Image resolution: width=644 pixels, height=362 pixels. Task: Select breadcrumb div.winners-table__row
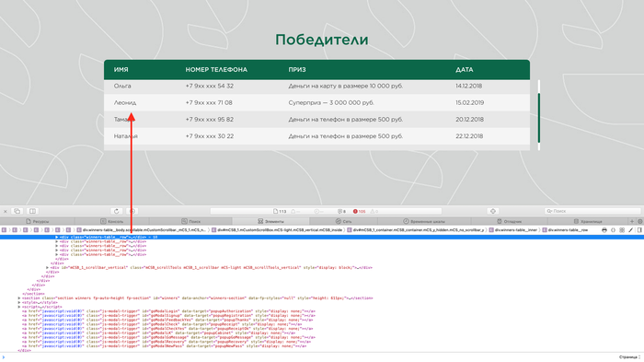pos(565,230)
